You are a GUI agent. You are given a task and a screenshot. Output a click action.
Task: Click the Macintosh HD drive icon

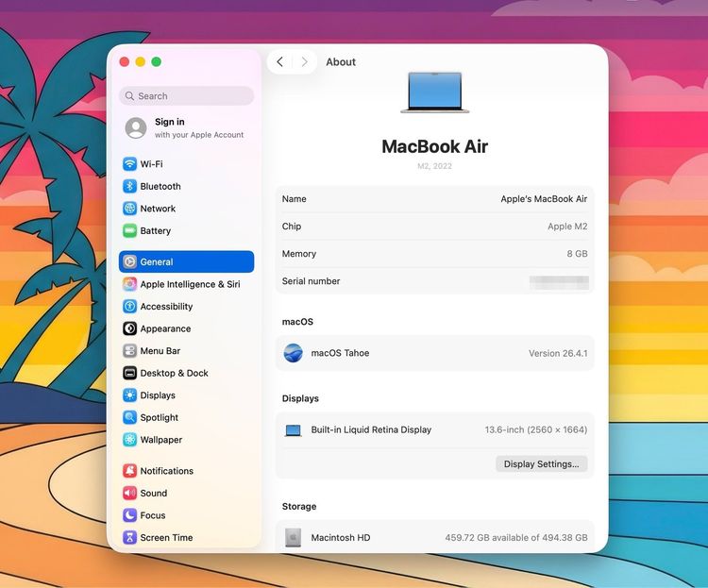pyautogui.click(x=293, y=537)
